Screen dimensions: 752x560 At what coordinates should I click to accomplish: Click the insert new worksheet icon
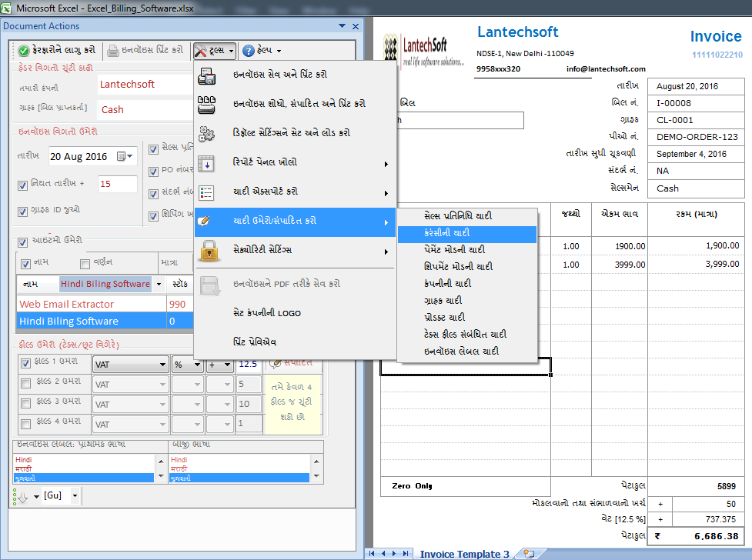(x=529, y=554)
